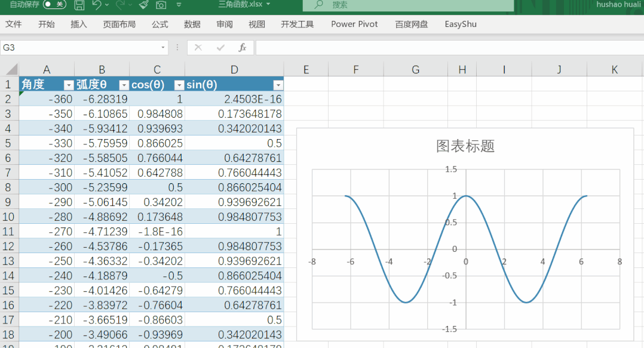This screenshot has height=348, width=644.
Task: Select column G header
Action: (x=416, y=69)
